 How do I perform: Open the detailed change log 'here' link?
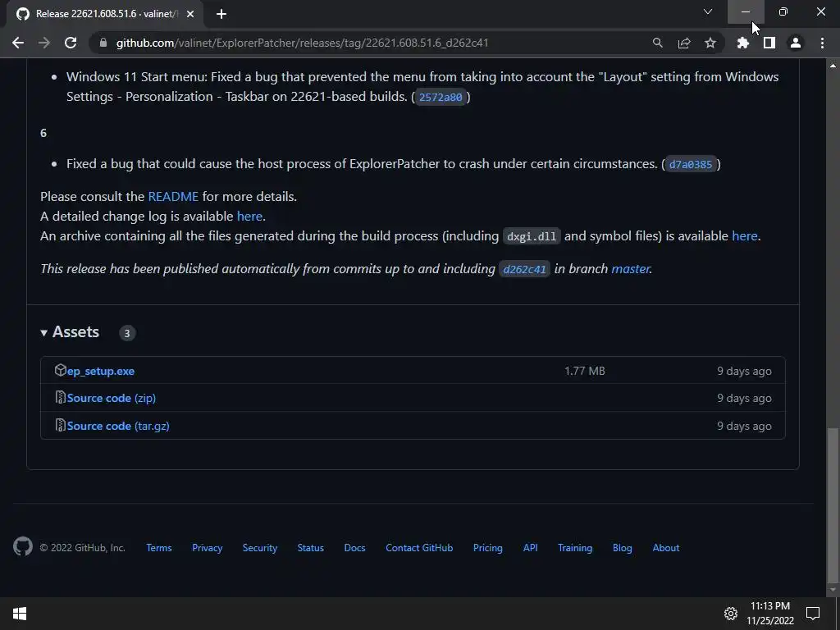[x=249, y=217]
